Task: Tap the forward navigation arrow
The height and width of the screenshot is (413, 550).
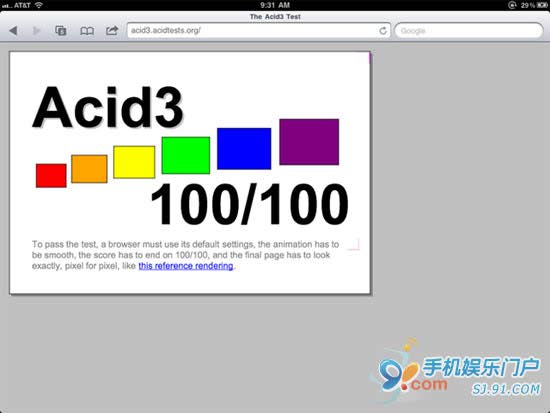Action: point(36,31)
